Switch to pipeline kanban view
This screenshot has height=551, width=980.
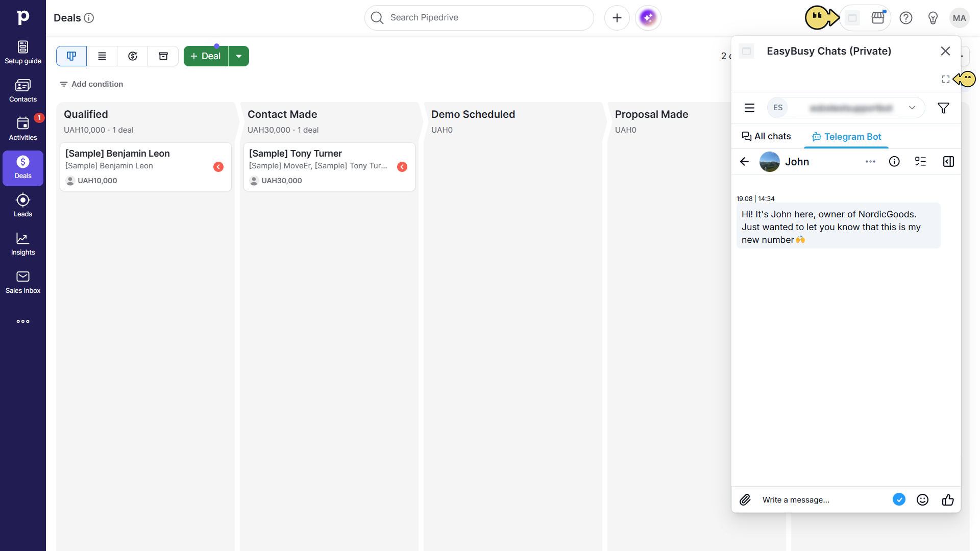(x=71, y=56)
